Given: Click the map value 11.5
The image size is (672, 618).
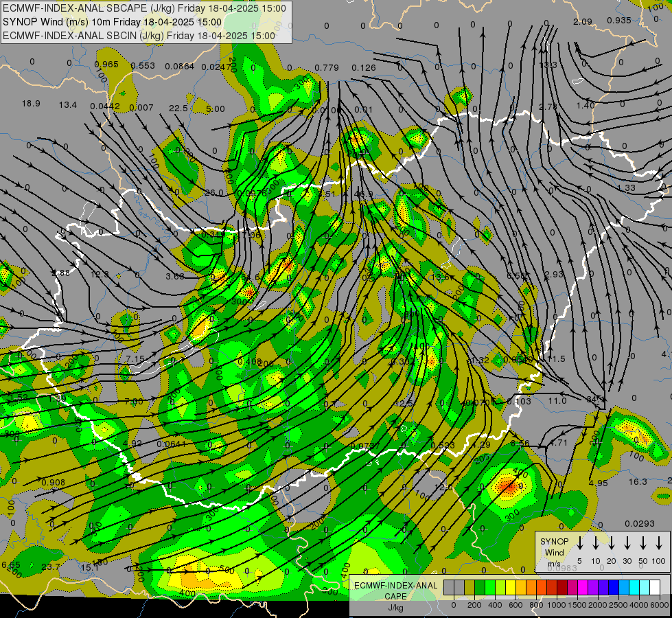Looking at the screenshot, I should [x=556, y=359].
